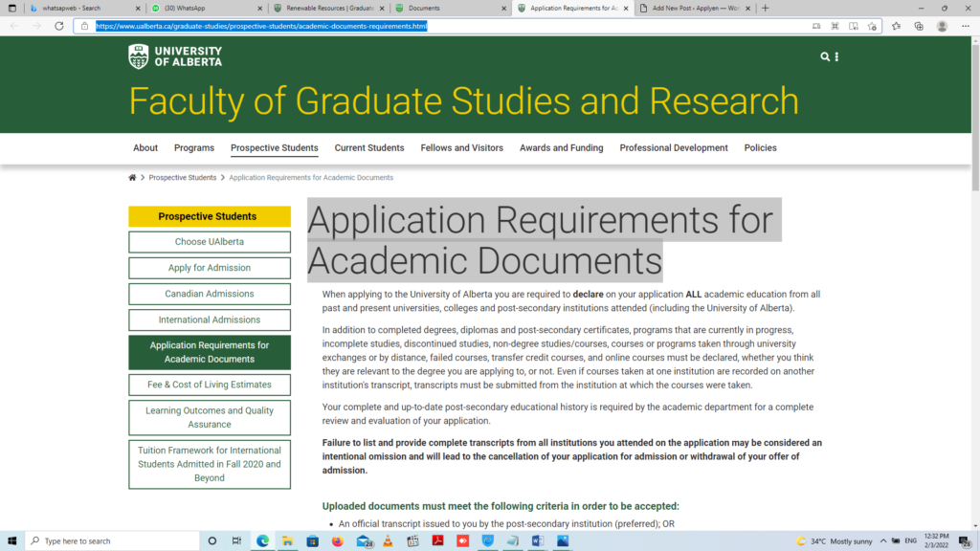Open Tuition Framework for International Students link
980x551 pixels.
[x=210, y=464]
